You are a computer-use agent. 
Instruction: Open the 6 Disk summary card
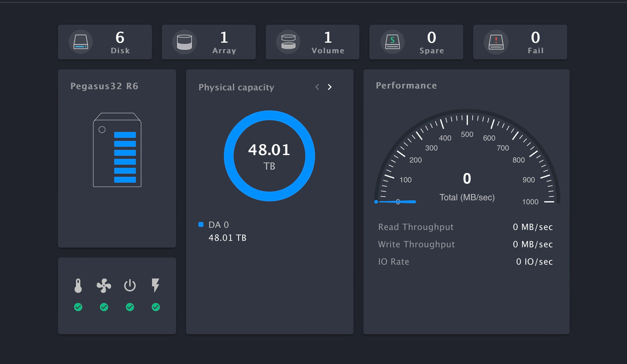coord(105,42)
